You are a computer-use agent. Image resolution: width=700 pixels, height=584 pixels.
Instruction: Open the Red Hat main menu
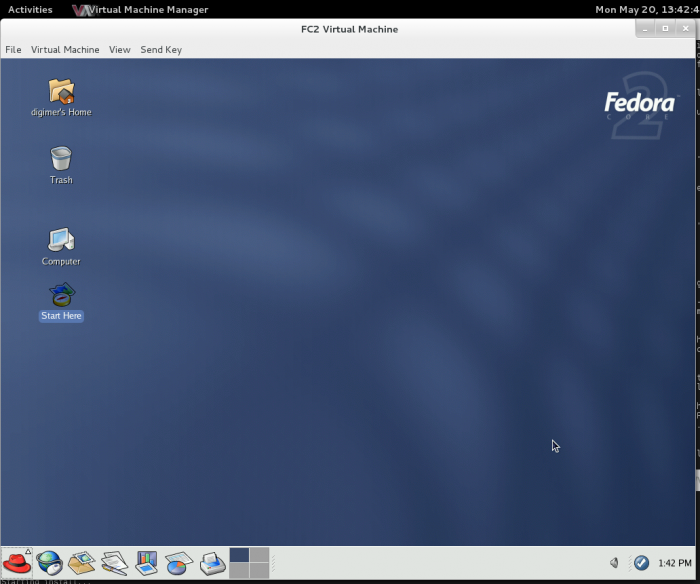(17, 563)
